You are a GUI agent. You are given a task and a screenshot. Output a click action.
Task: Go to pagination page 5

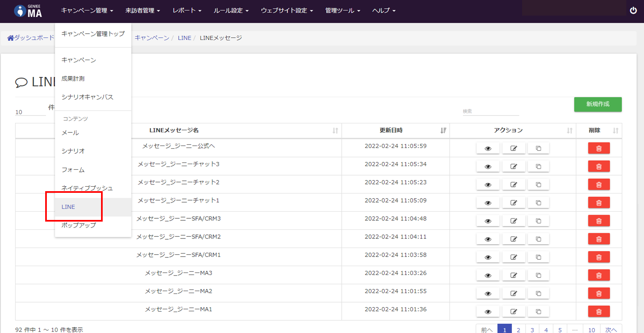click(560, 330)
